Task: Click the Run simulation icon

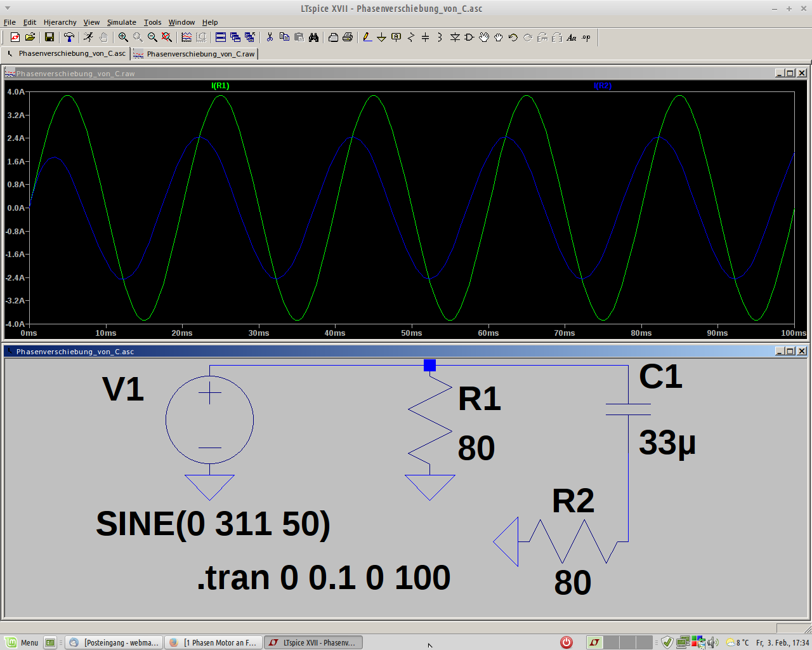Action: point(88,37)
